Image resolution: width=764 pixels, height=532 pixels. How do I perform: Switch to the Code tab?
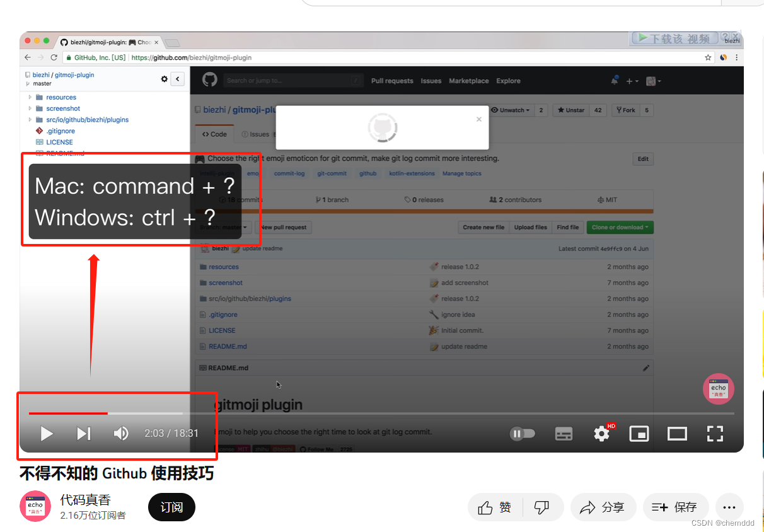(214, 134)
